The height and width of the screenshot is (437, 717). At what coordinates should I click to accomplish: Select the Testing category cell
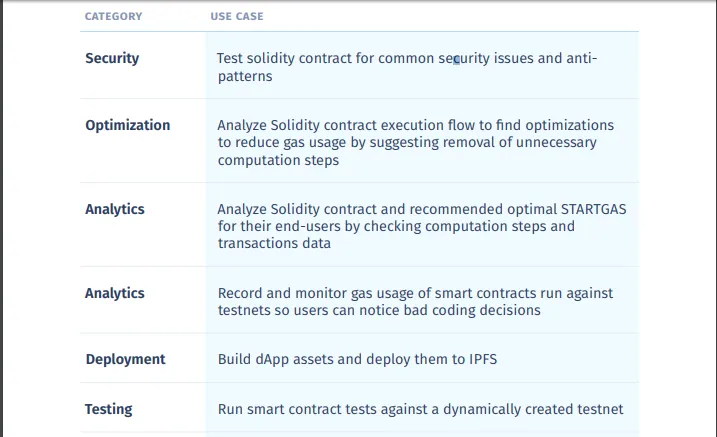(x=108, y=409)
